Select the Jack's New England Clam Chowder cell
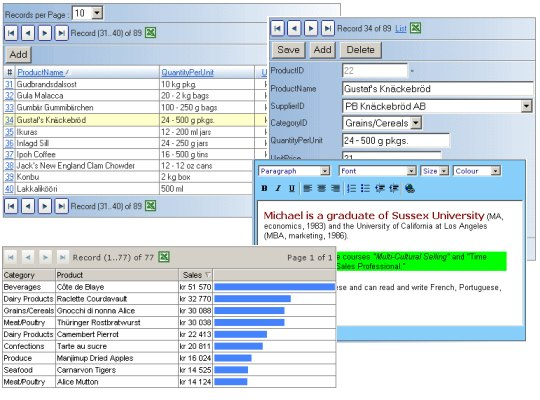Screen dimensions: 540x400 [87, 166]
